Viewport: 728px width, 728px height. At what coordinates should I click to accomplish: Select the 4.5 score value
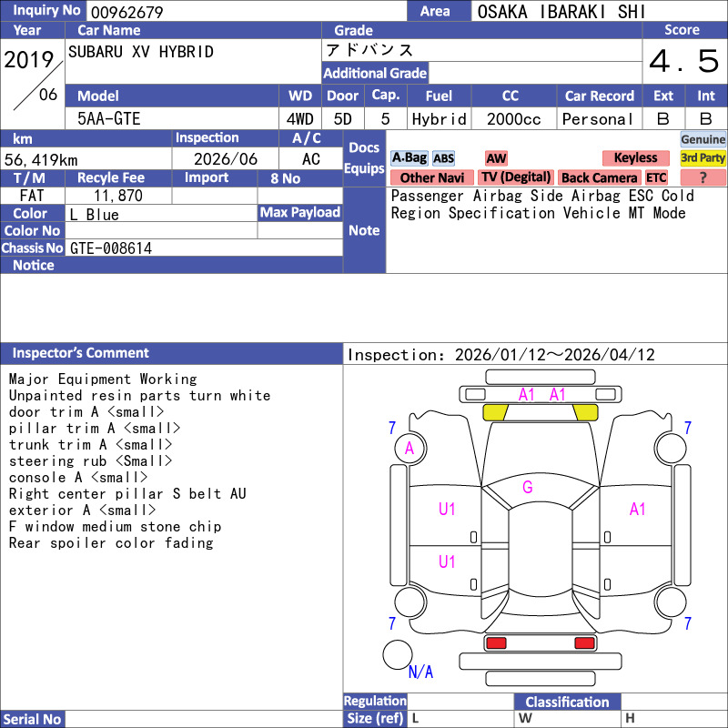tap(684, 62)
